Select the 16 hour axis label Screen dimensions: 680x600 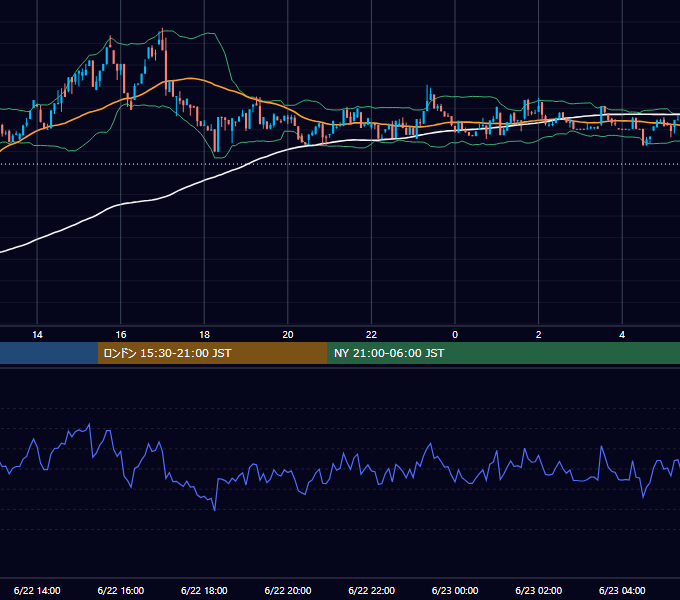click(121, 335)
